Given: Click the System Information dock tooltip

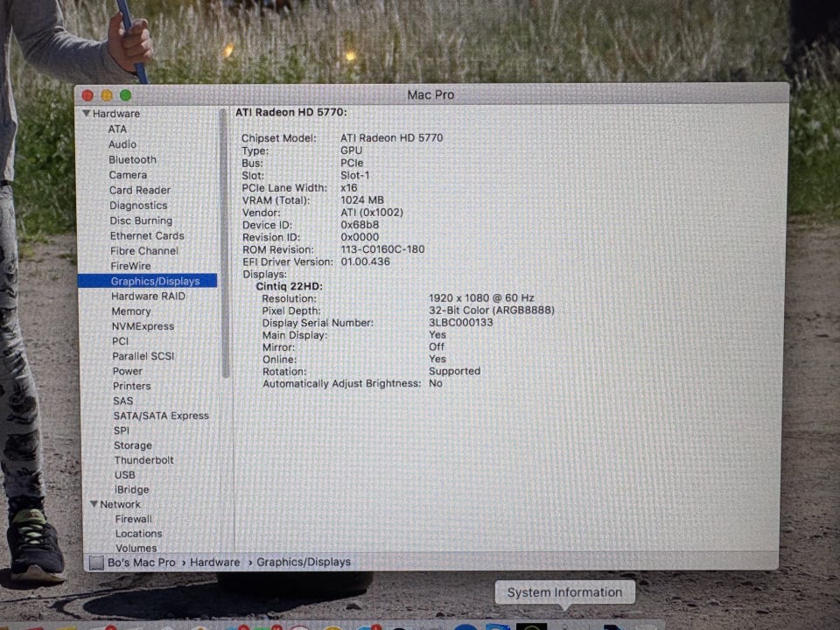Looking at the screenshot, I should tap(564, 592).
